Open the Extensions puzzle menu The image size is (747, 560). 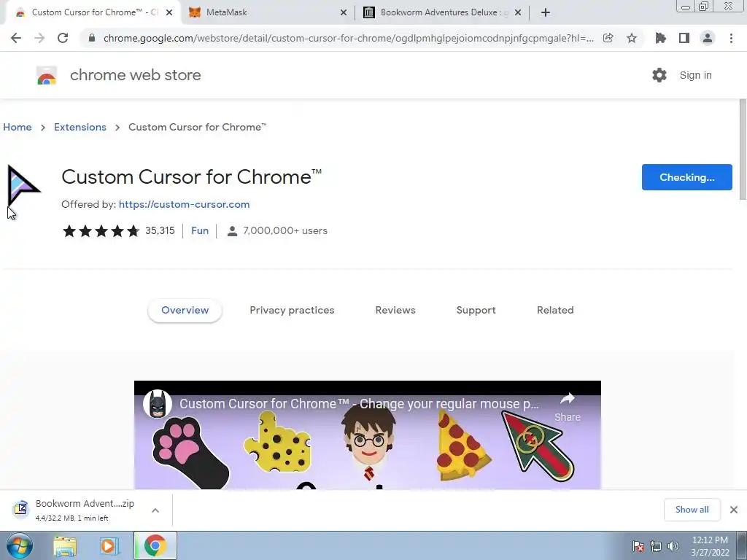pos(660,38)
